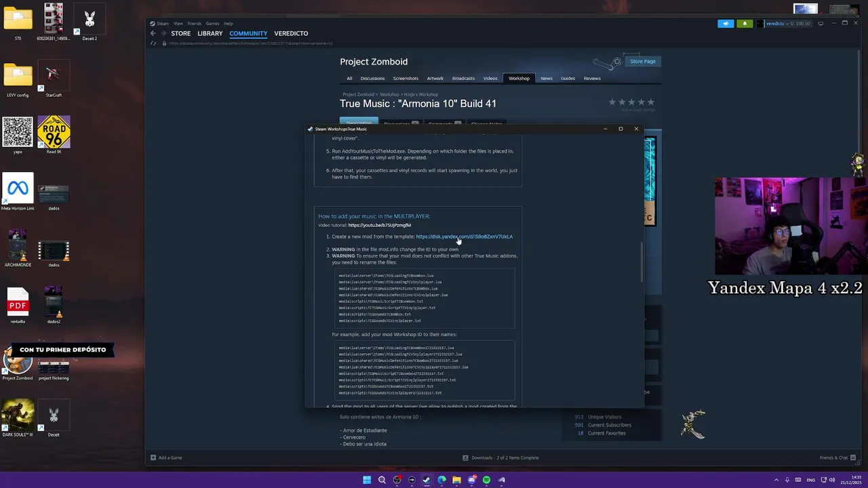Open the News hub tab
Screen dimensions: 868x488
(x=547, y=79)
